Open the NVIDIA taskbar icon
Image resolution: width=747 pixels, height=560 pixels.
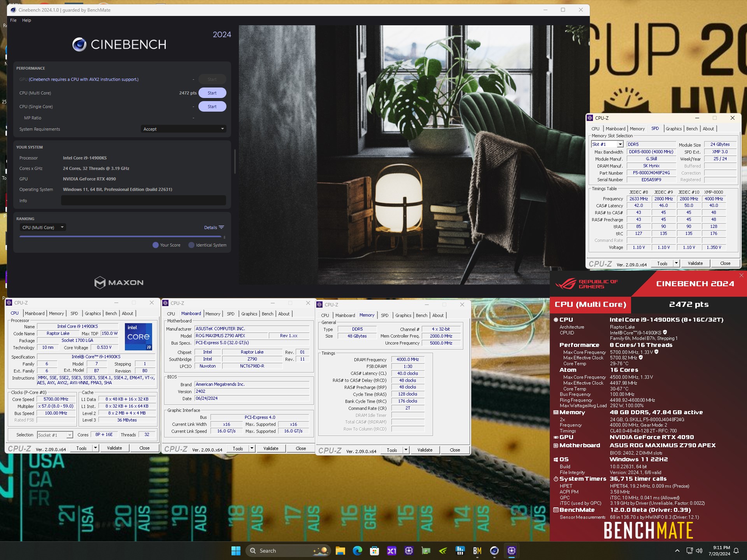tap(443, 551)
